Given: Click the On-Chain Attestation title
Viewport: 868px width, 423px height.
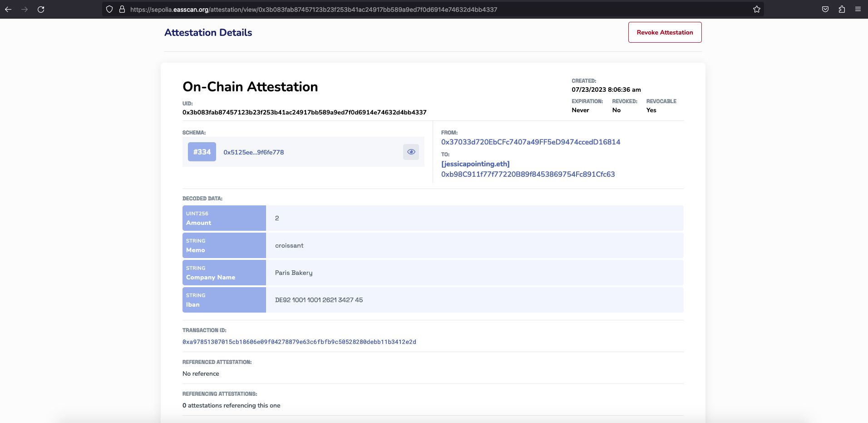Looking at the screenshot, I should (250, 87).
